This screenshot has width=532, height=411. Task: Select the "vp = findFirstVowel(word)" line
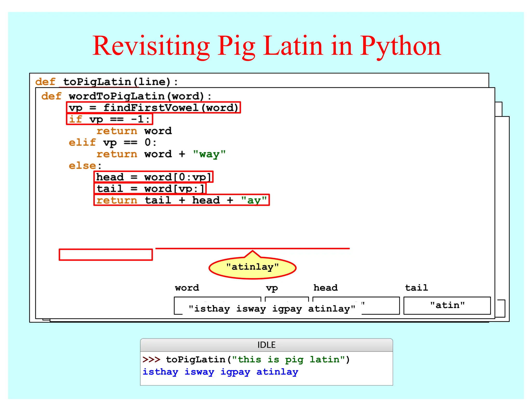[154, 108]
